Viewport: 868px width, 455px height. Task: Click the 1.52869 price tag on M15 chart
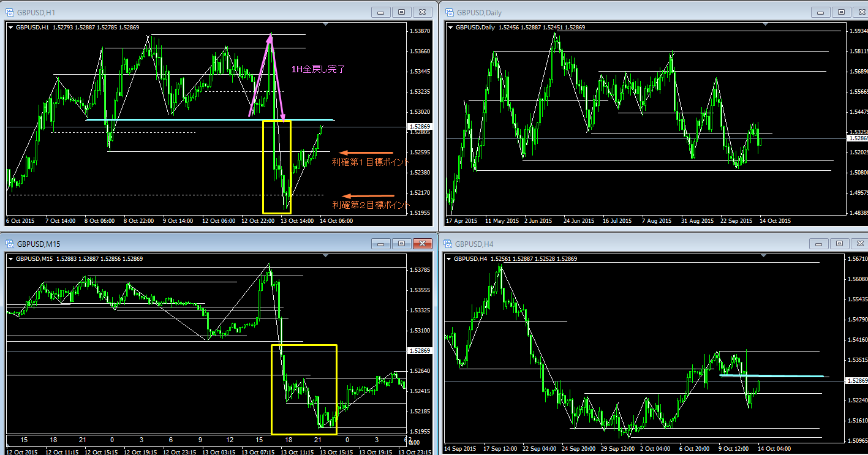(420, 351)
